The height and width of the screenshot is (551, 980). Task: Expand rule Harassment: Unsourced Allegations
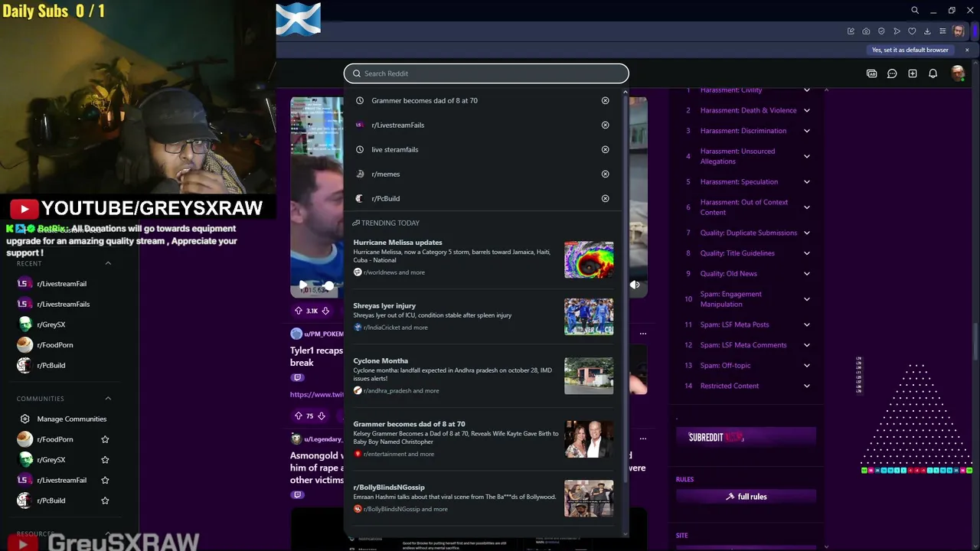(x=806, y=156)
